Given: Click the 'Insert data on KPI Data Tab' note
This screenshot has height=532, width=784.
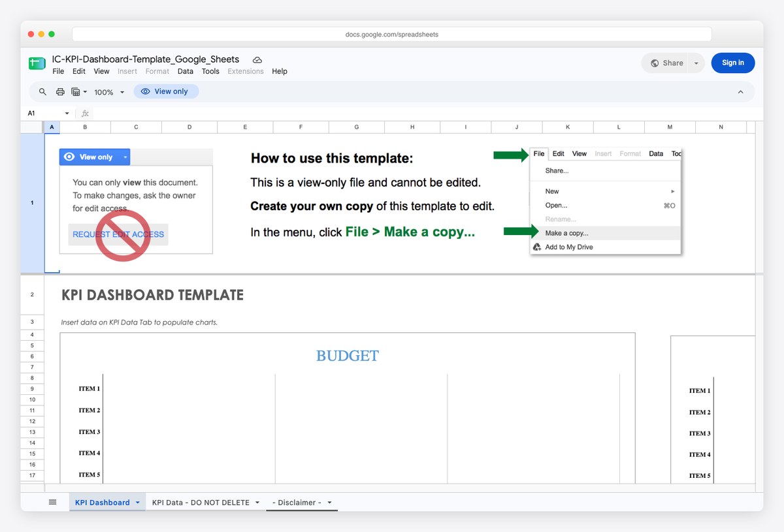Looking at the screenshot, I should 139,322.
